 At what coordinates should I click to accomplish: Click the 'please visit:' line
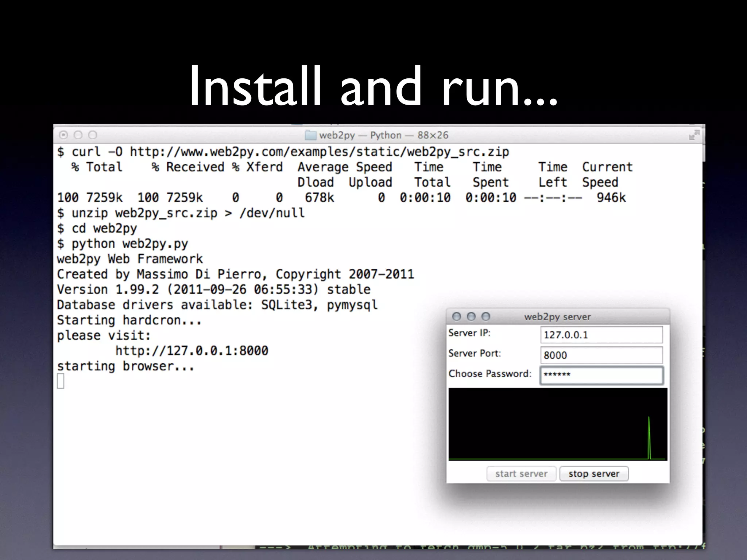point(104,335)
